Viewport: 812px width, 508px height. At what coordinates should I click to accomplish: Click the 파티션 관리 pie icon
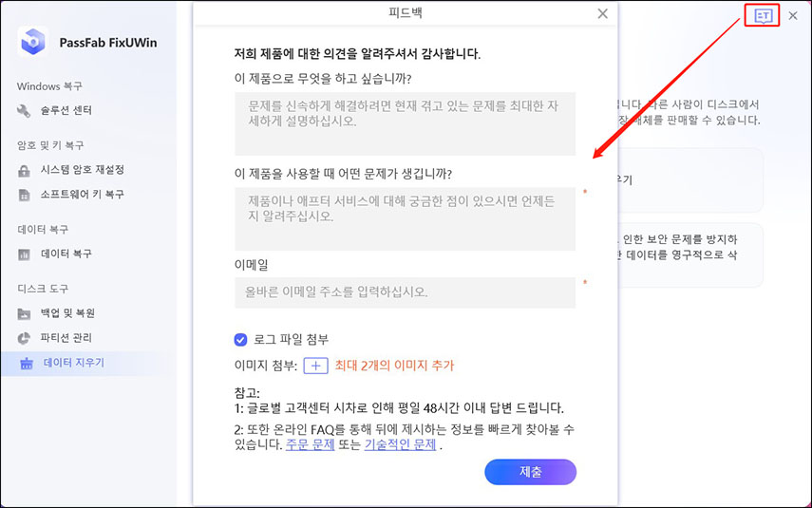(24, 338)
